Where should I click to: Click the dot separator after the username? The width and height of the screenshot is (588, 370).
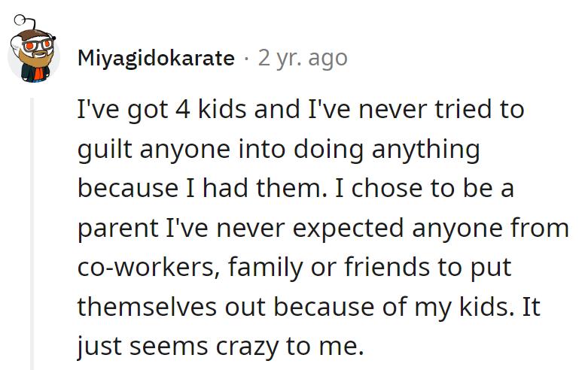click(x=246, y=58)
